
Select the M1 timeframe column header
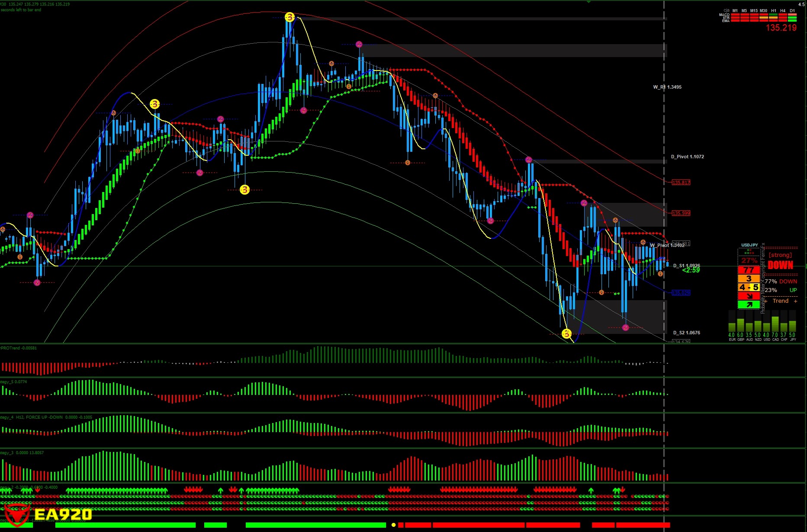point(735,10)
